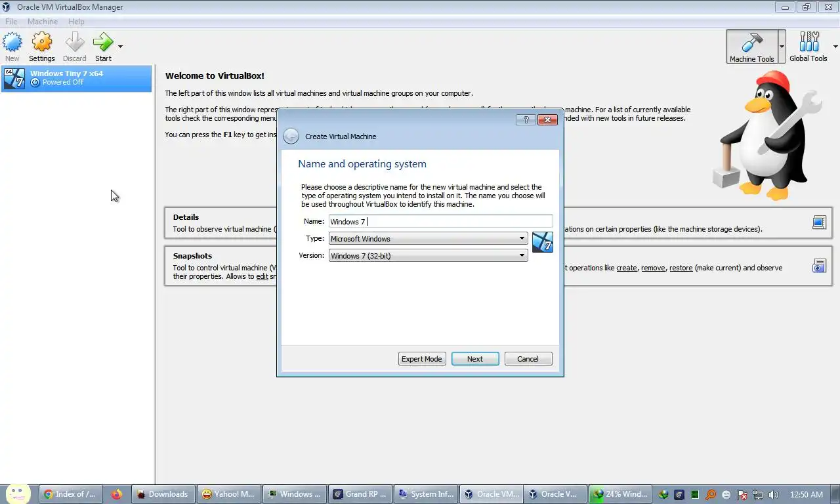The image size is (840, 504).
Task: Click the orange magnifier tray icon
Action: click(711, 495)
